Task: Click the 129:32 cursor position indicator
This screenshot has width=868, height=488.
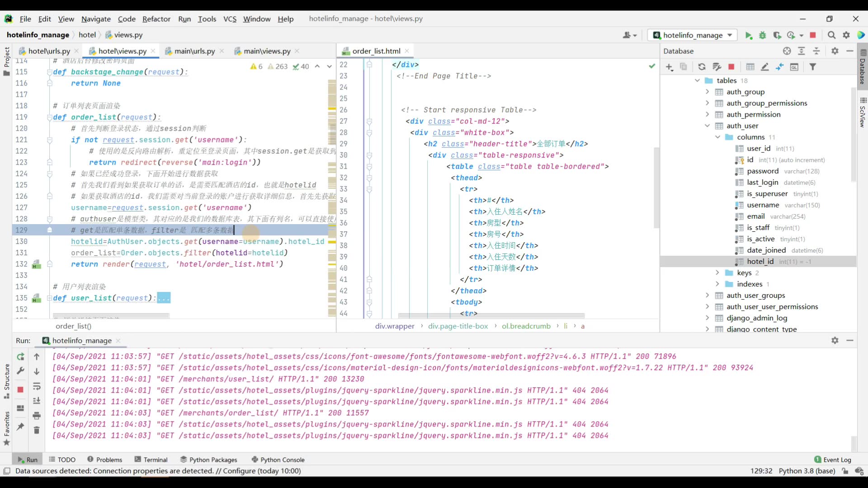Action: coord(761,471)
